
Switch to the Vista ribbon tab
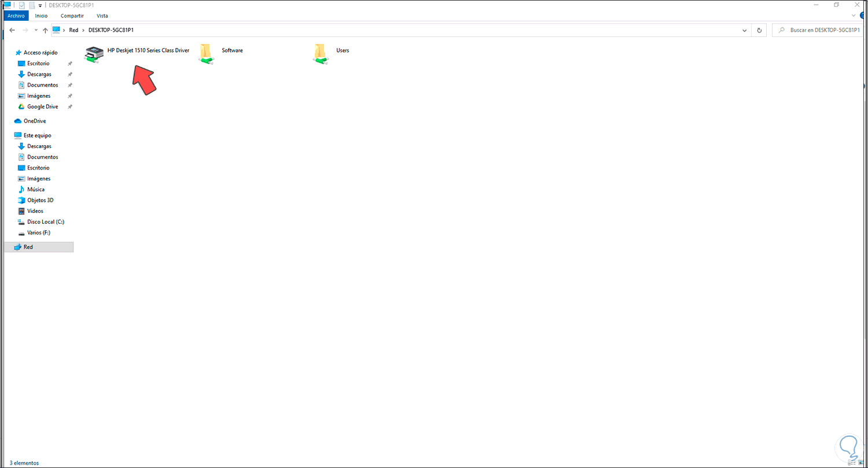tap(102, 16)
